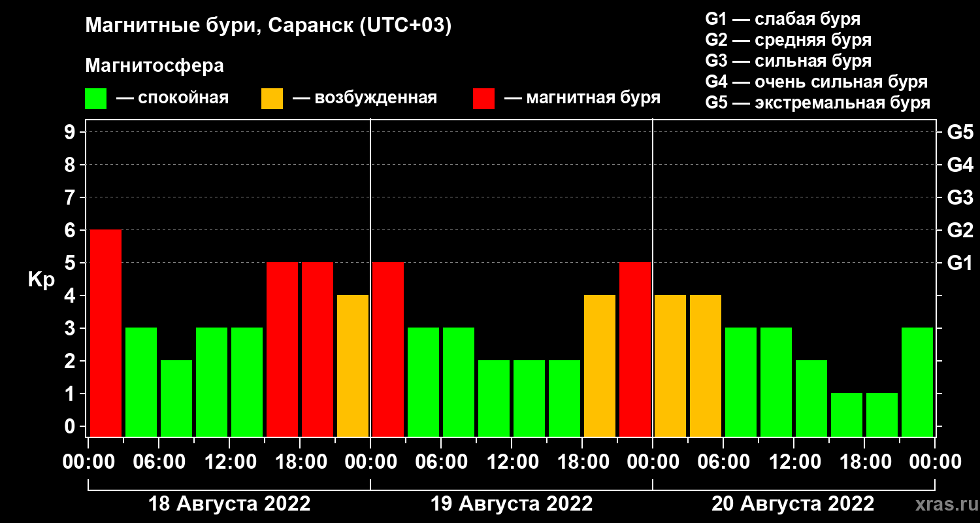This screenshot has width=980, height=523.
Task: Click the last green Kp 3 bar on 20 August
Action: [x=917, y=382]
